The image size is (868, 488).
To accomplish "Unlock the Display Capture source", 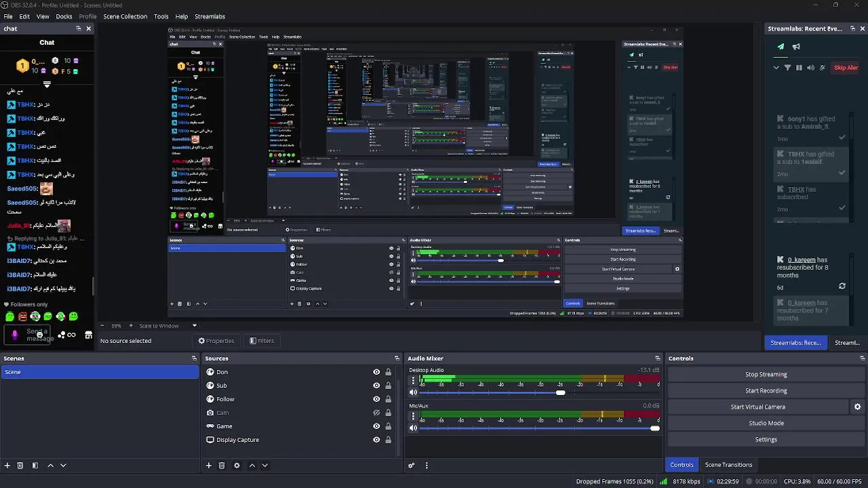I will 388,440.
